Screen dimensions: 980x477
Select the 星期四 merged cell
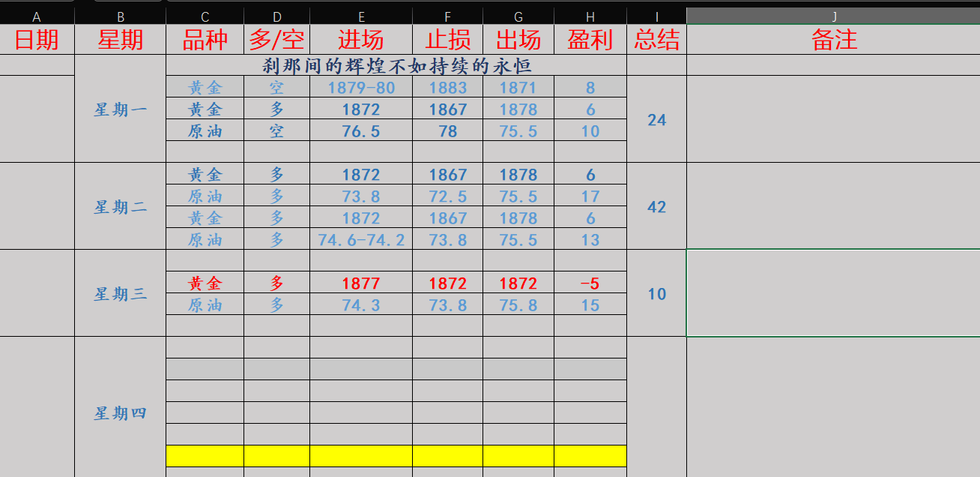click(x=120, y=413)
